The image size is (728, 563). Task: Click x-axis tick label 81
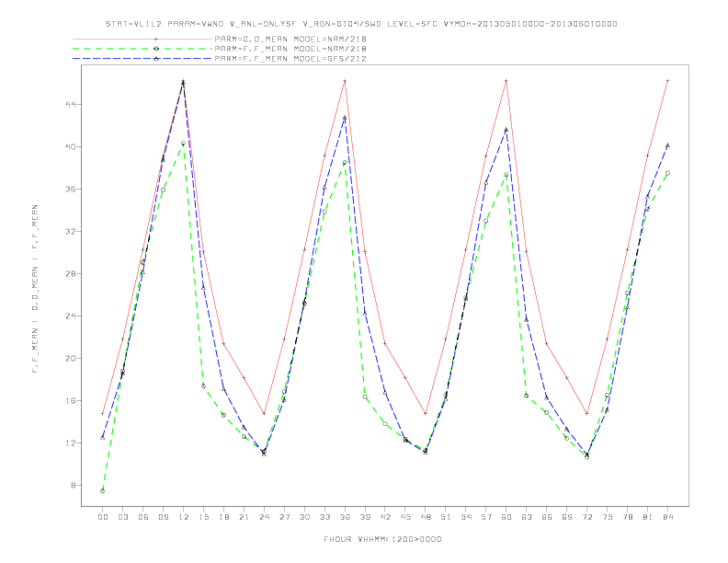(x=648, y=517)
